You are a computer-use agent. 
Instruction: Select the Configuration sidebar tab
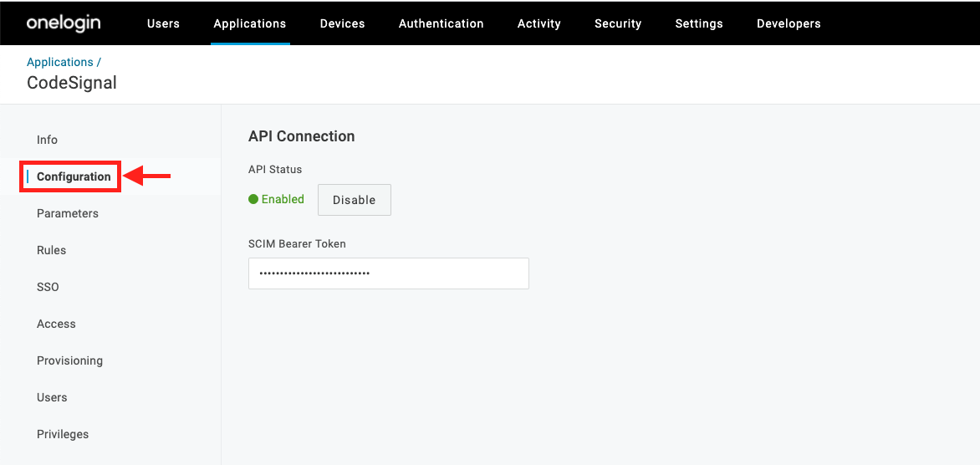[74, 176]
